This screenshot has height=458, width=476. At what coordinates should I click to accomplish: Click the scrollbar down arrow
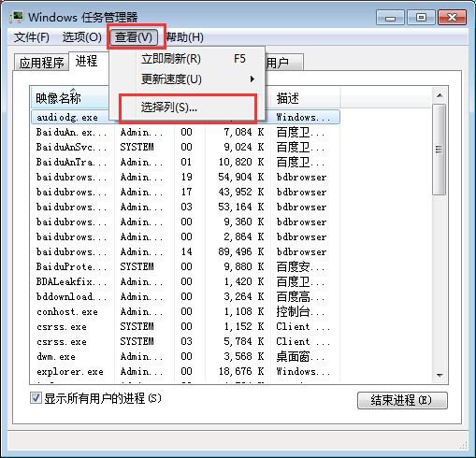pos(440,376)
